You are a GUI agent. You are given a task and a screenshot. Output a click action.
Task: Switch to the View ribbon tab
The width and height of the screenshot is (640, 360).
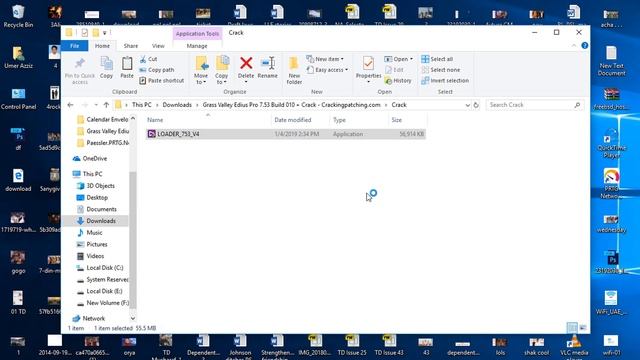(158, 46)
